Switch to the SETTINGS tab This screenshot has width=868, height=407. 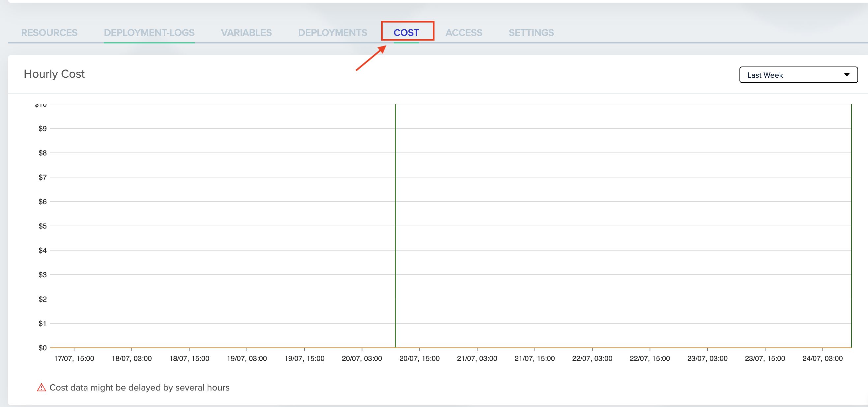tap(531, 33)
